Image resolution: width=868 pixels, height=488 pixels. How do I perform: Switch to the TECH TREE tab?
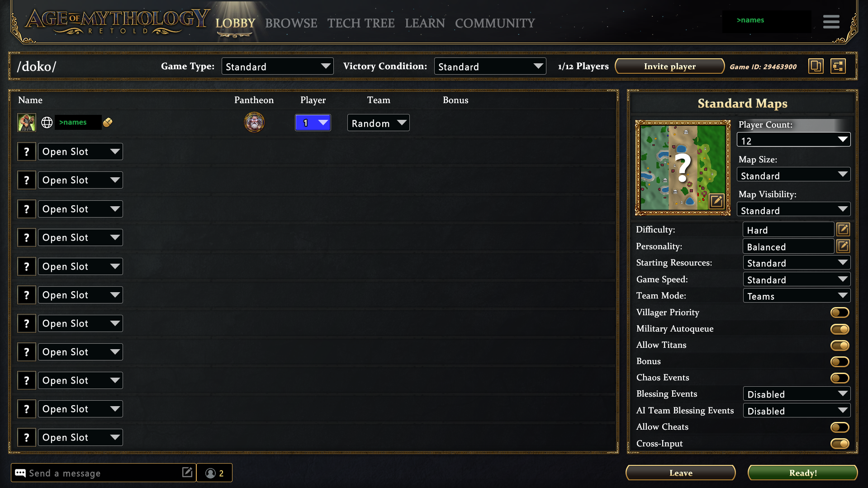(x=361, y=23)
